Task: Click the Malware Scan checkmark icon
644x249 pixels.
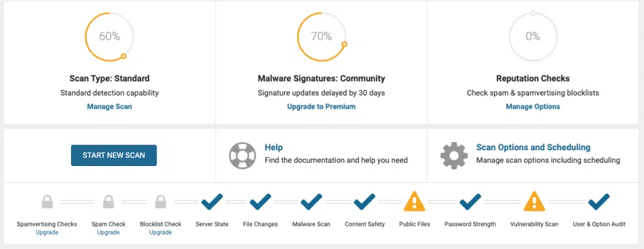Action: 311,202
